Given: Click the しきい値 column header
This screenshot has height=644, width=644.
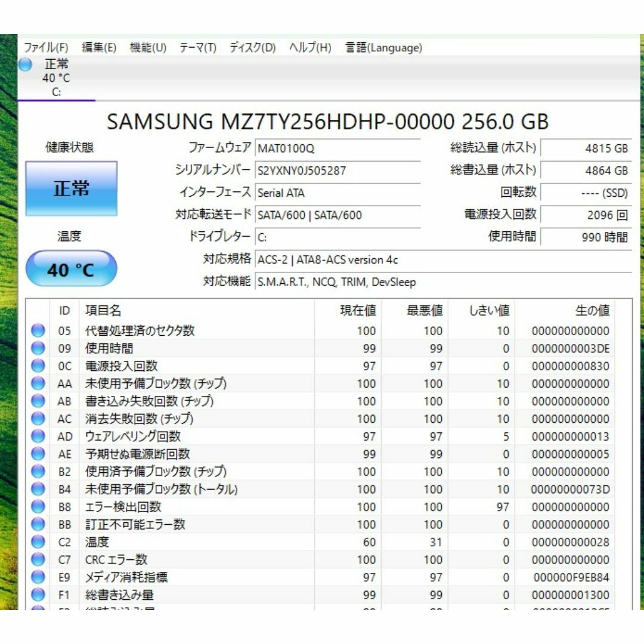Looking at the screenshot, I should [x=481, y=311].
